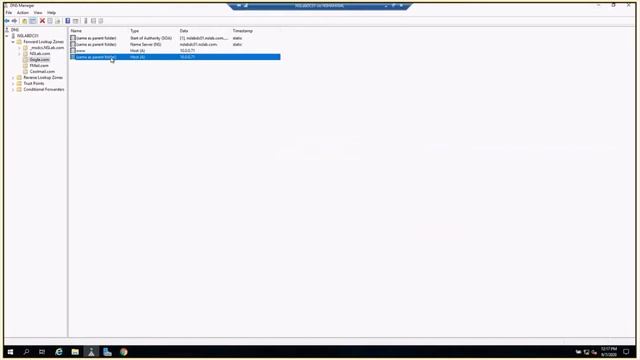Expand the Trust Points node
Image resolution: width=640 pixels, height=360 pixels.
(x=13, y=83)
